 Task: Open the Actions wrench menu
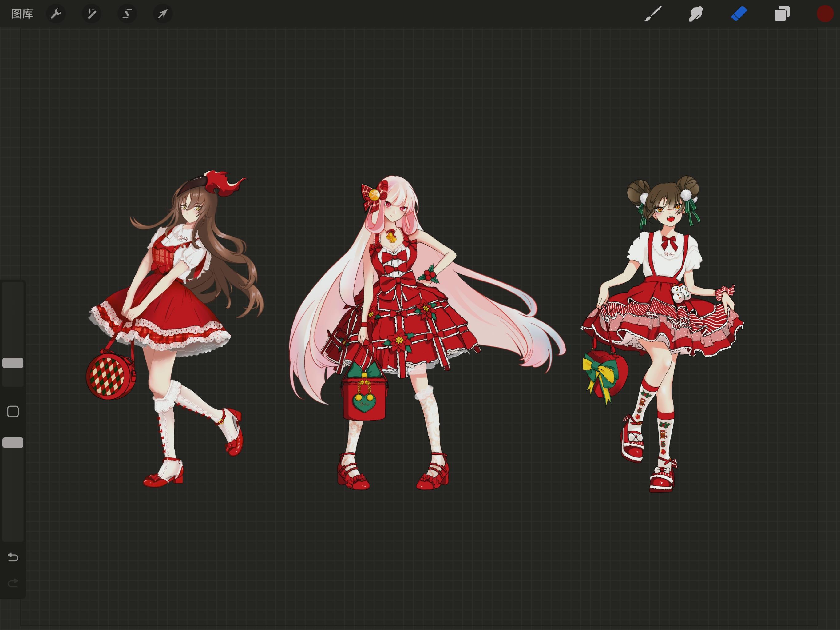click(56, 14)
